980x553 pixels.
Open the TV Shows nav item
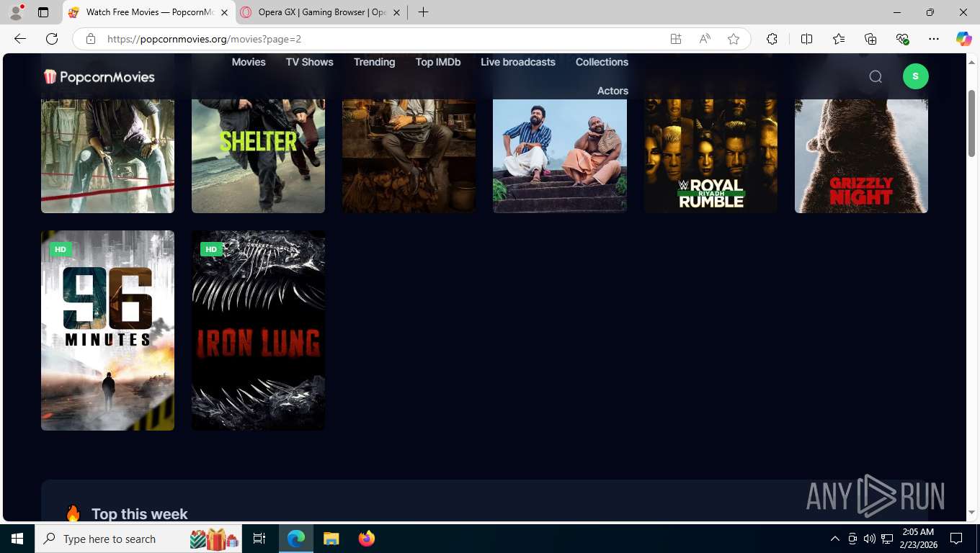click(x=309, y=62)
